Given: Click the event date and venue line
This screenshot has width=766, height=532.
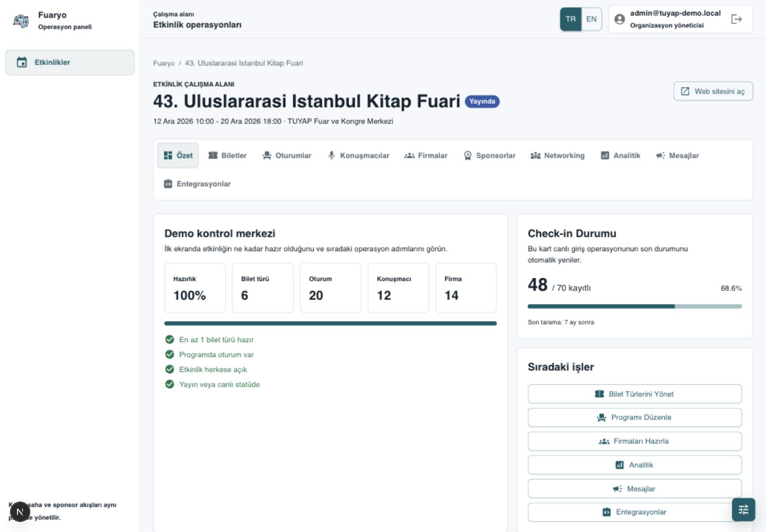Looking at the screenshot, I should [x=273, y=121].
